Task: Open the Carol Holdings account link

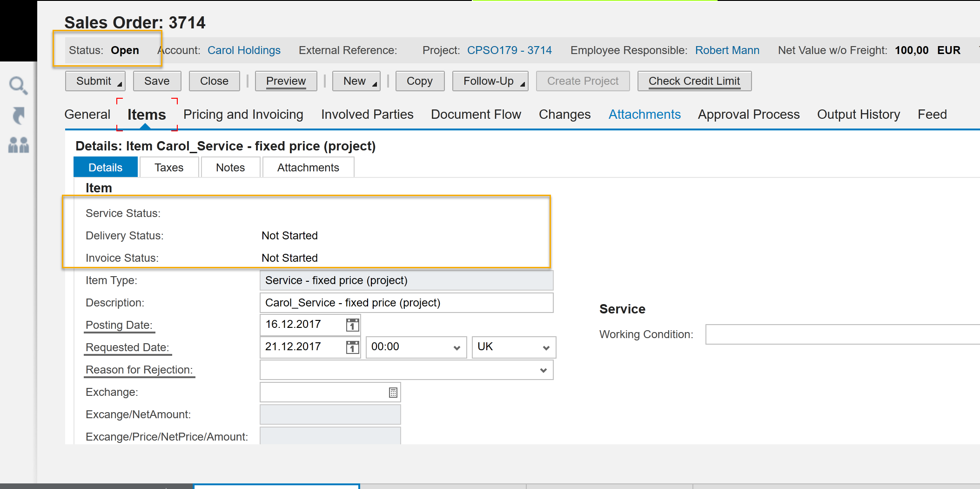Action: [x=244, y=50]
